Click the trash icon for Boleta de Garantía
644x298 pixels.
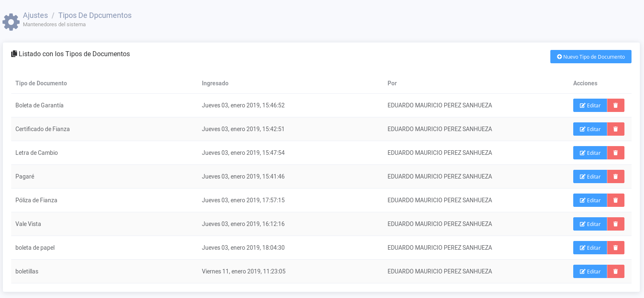616,105
